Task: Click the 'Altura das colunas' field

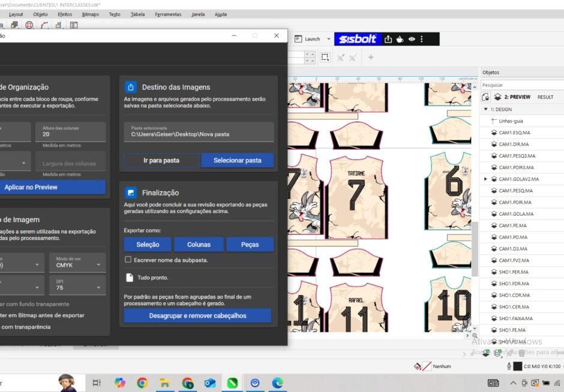Action: (x=71, y=132)
